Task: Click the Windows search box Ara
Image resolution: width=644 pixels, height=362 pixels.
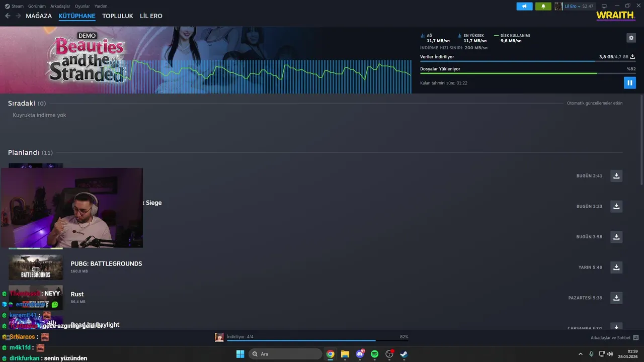Action: (285, 354)
